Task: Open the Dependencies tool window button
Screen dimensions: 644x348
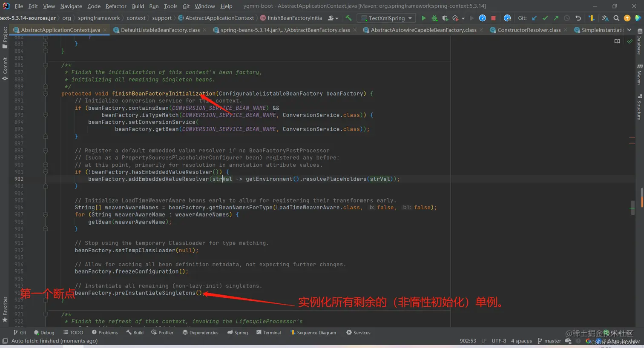Action: point(200,333)
